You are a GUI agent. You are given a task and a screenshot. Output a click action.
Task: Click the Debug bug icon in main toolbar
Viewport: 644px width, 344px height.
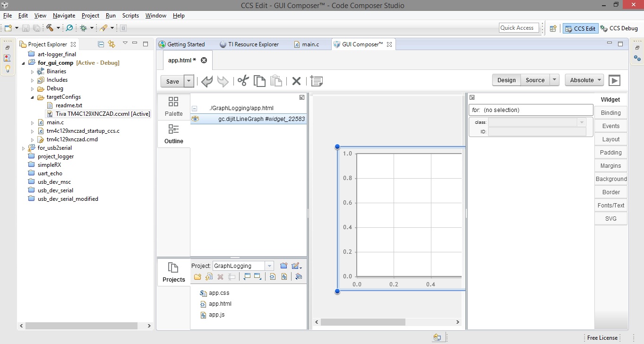pos(84,28)
